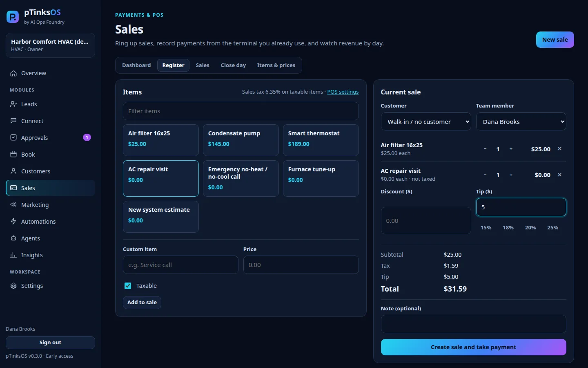Switch to the Items & prices tab
Screen dimensions: 588x368
pos(276,65)
